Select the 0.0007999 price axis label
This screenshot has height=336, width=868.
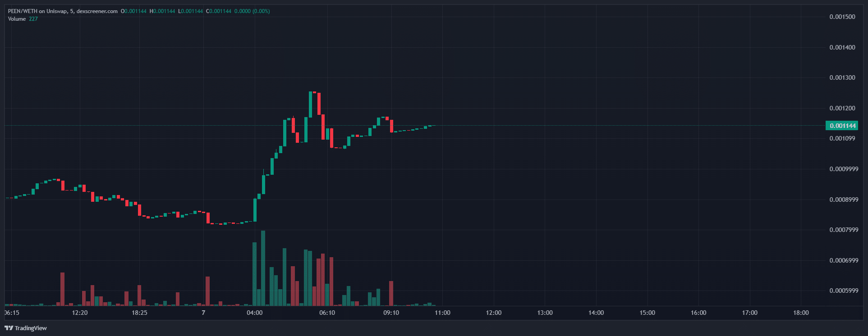(x=844, y=230)
